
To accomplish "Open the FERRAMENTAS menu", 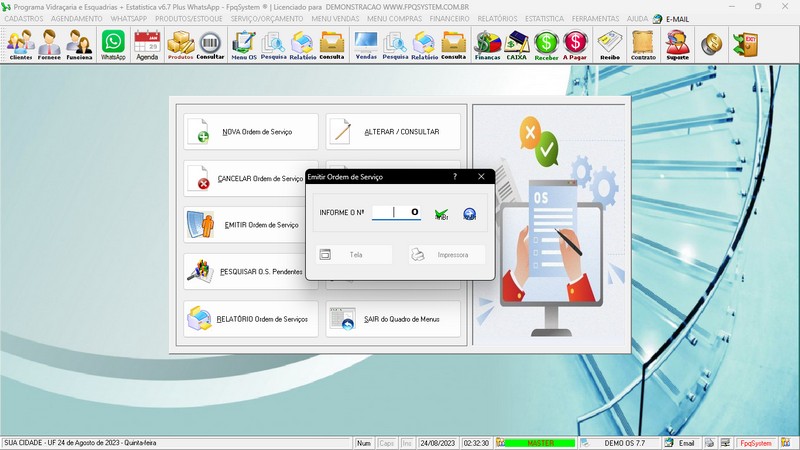I will point(595,19).
